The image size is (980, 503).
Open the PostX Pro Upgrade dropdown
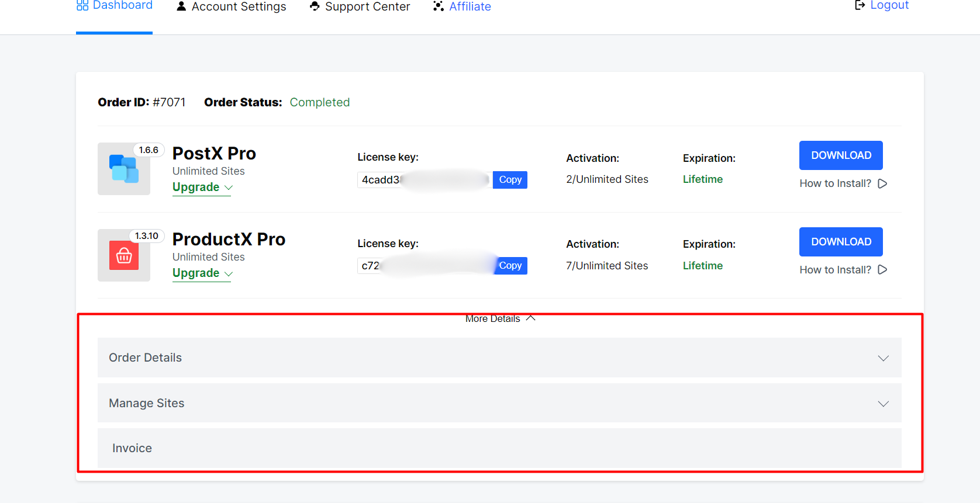click(202, 187)
